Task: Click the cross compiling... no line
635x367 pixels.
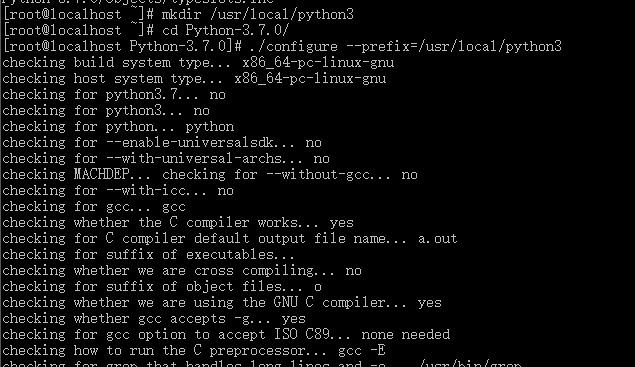Action: [182, 271]
